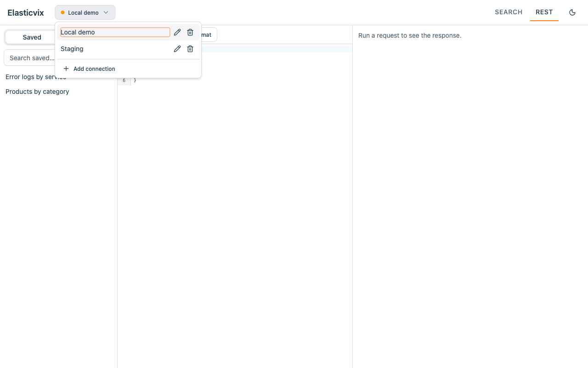
Task: Open the Local demo connection dropdown
Action: 85,12
